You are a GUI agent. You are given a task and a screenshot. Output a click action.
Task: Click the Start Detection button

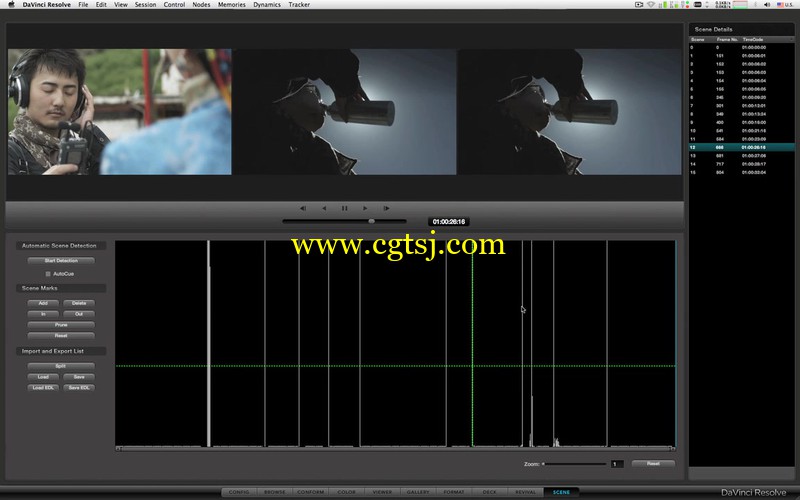click(61, 261)
